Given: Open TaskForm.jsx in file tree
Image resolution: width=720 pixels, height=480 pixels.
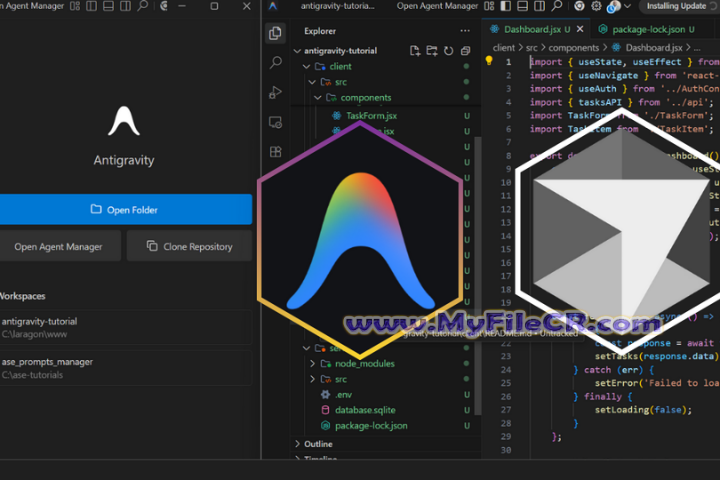Looking at the screenshot, I should 371,116.
